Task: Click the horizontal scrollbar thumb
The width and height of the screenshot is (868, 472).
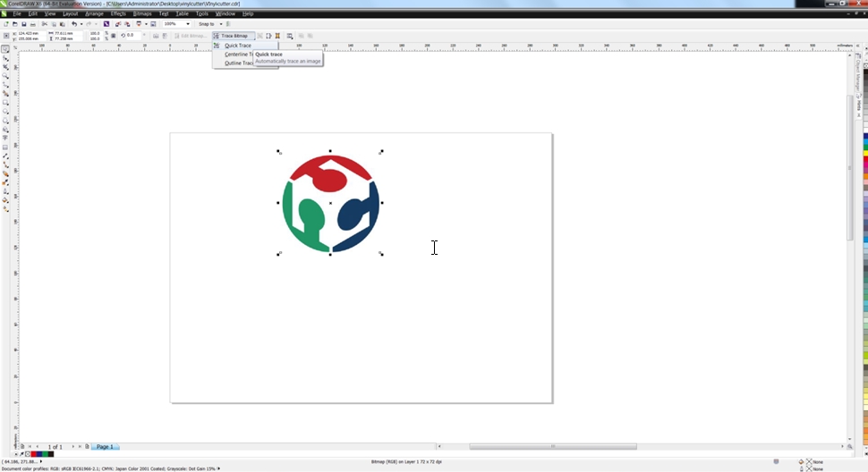Action: 552,447
